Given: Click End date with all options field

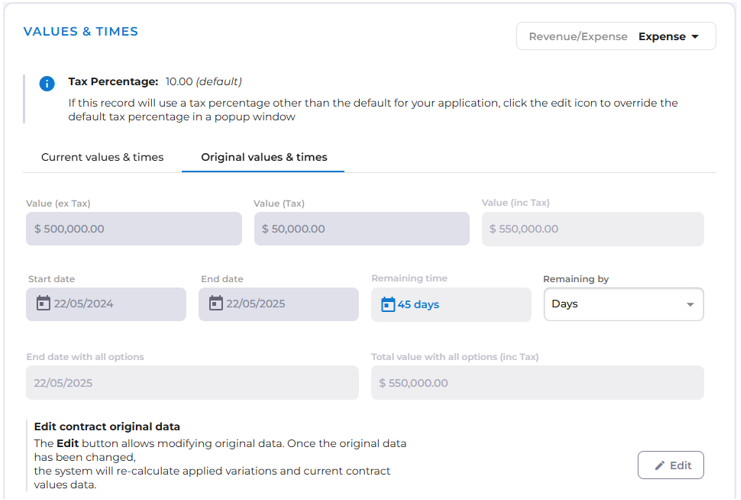Looking at the screenshot, I should (192, 383).
